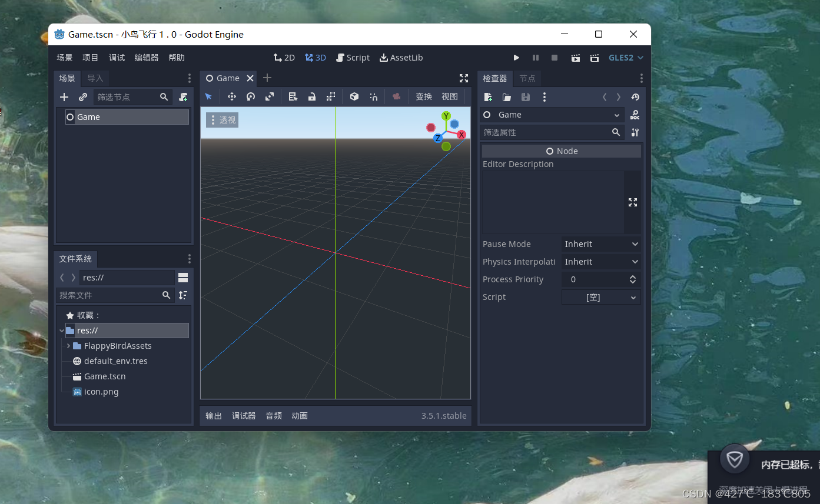Go forward in filesystem path history
820x504 pixels.
(73, 277)
